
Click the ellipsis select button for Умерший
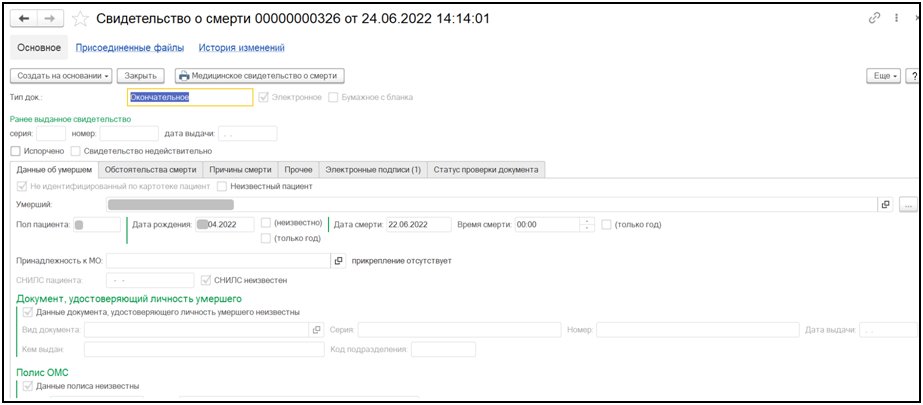coord(907,204)
